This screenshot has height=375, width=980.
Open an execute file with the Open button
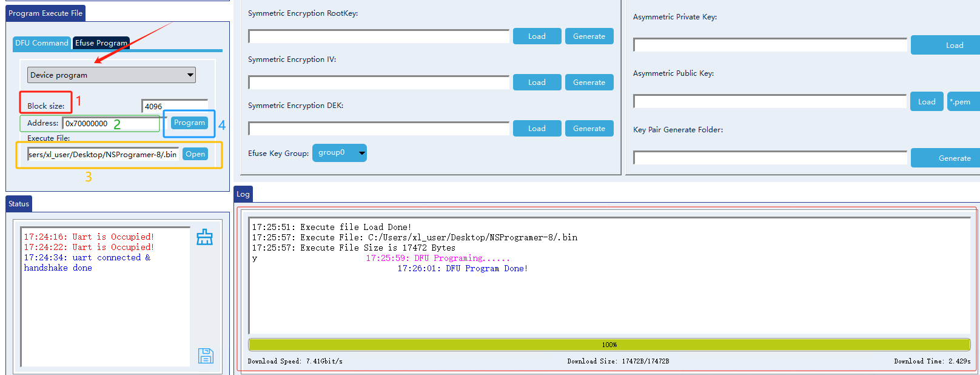click(195, 154)
